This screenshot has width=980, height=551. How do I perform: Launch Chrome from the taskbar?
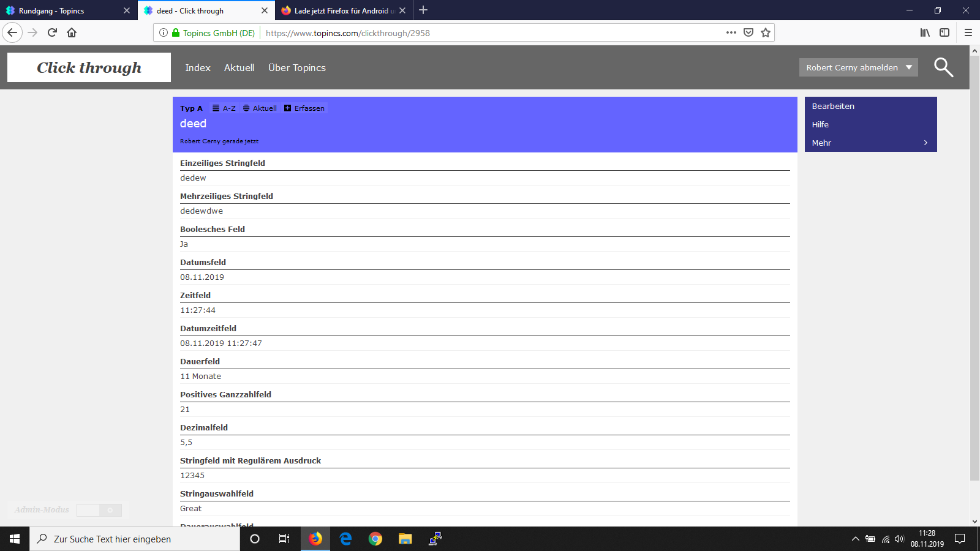(x=375, y=539)
